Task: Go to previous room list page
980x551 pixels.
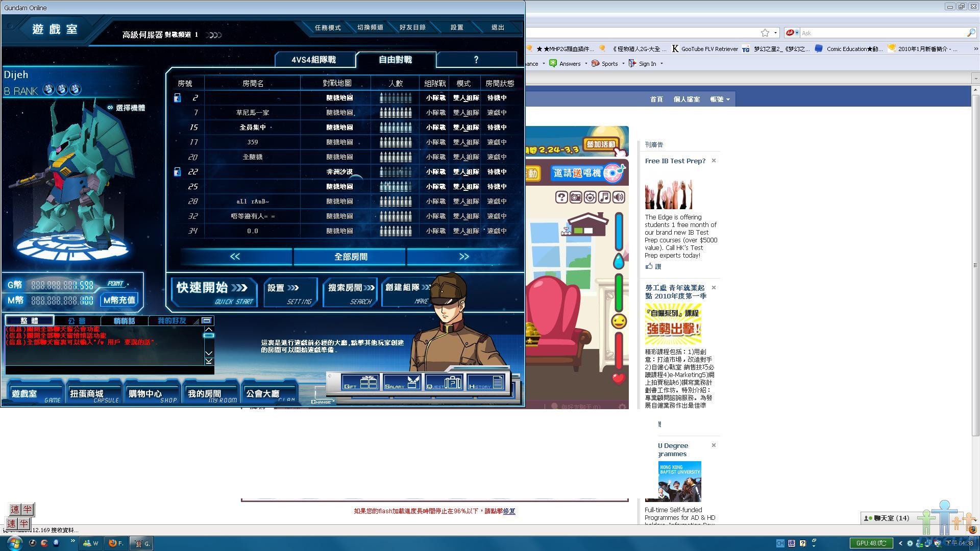Action: (x=235, y=257)
